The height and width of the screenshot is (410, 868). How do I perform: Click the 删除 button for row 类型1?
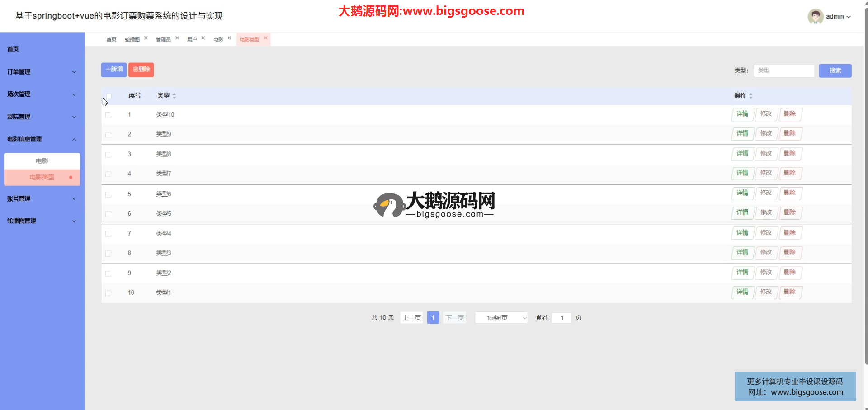point(789,292)
